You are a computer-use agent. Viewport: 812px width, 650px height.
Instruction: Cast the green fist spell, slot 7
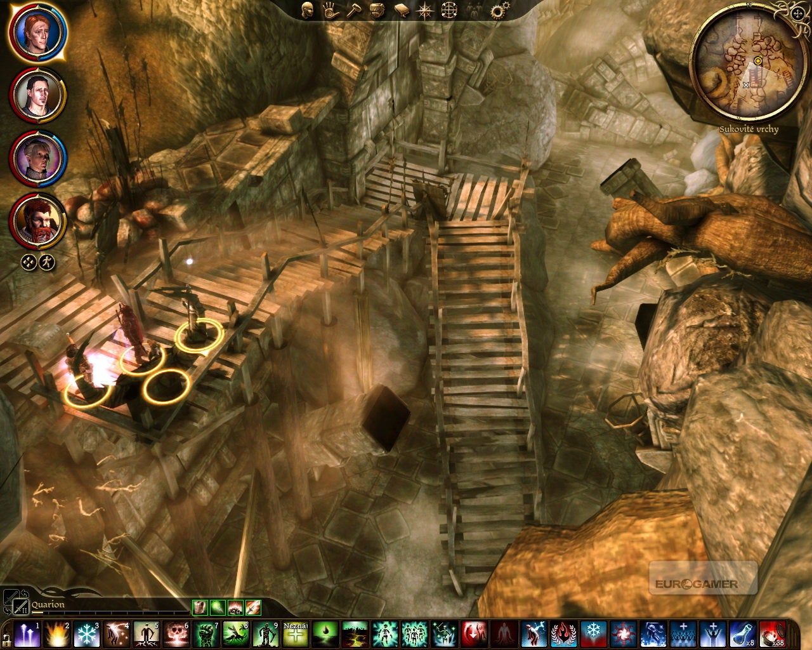[x=206, y=634]
